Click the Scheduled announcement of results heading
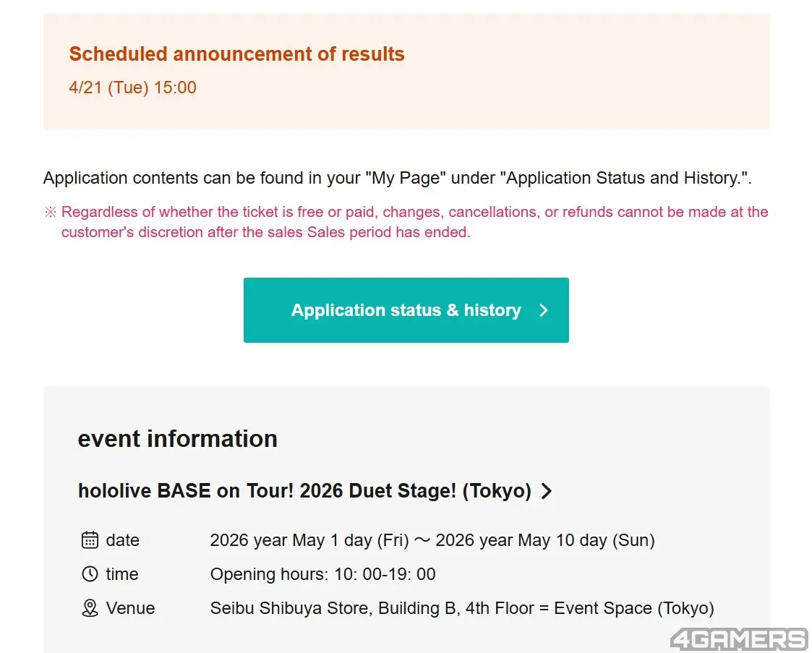Image resolution: width=812 pixels, height=653 pixels. (236, 54)
